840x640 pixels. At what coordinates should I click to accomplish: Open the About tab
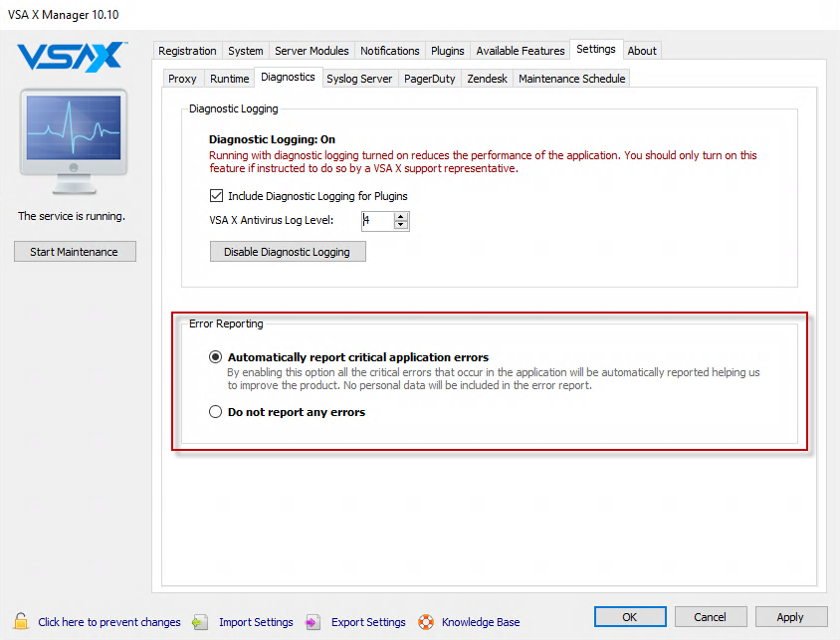point(642,51)
